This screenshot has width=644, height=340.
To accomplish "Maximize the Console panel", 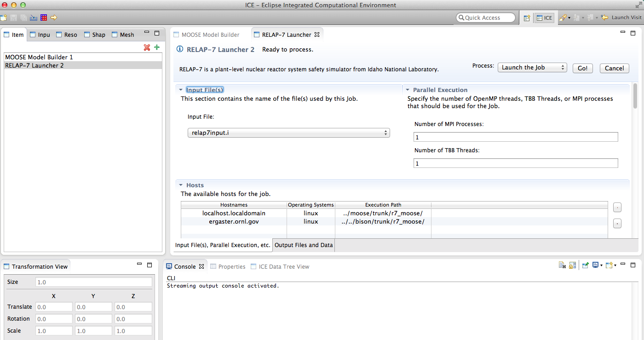I will coord(633,265).
